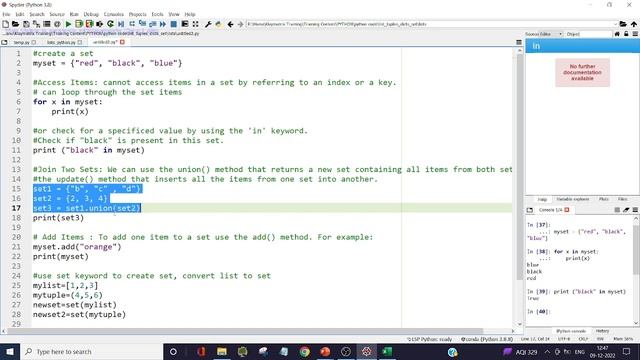640x360 pixels.
Task: Click the debugger continue (double arrow) icon
Action: pos(163,24)
